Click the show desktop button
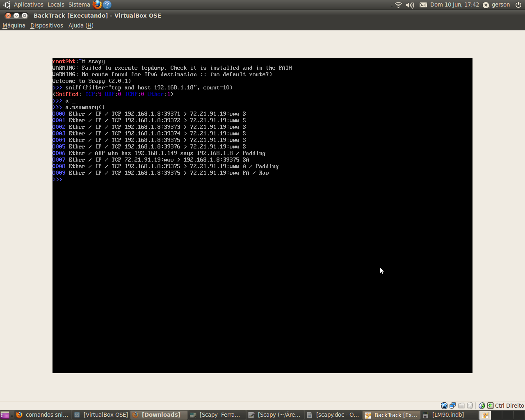The width and height of the screenshot is (525, 420). [5, 415]
